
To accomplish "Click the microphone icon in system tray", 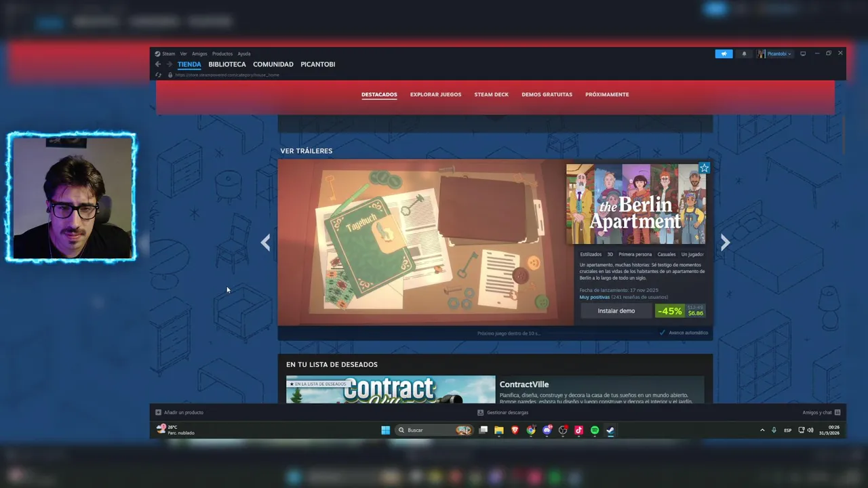I will [x=774, y=430].
